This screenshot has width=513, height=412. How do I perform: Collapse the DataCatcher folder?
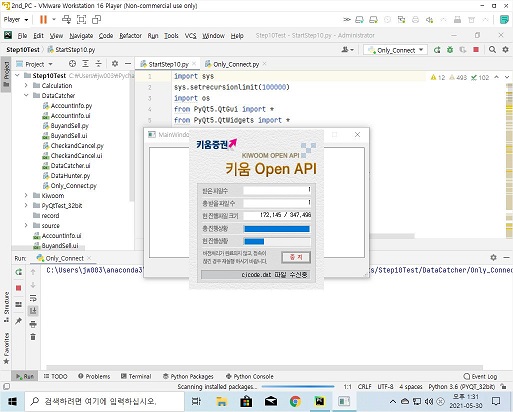[26, 96]
